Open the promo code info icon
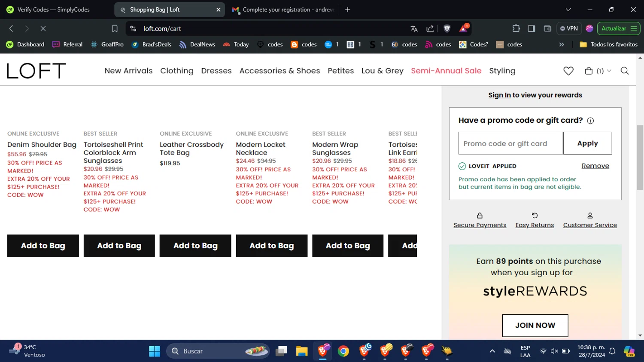644x362 pixels. 590,121
